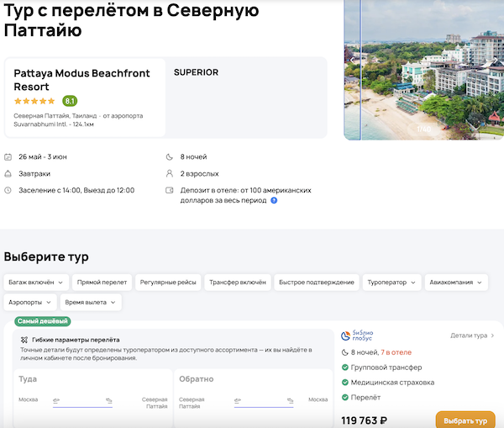Click the Библио Глобус tour operator logo

(x=363, y=335)
